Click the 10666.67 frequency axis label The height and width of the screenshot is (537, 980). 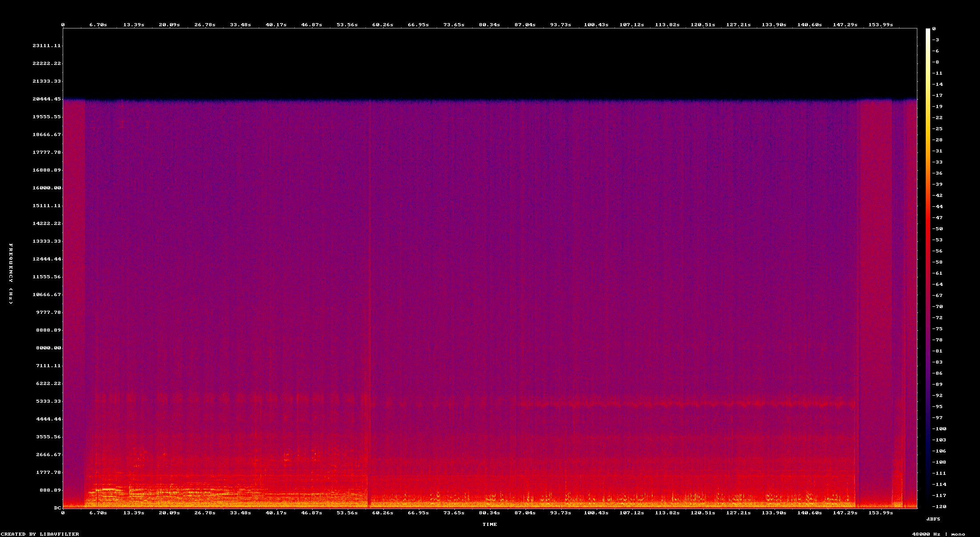tap(47, 295)
